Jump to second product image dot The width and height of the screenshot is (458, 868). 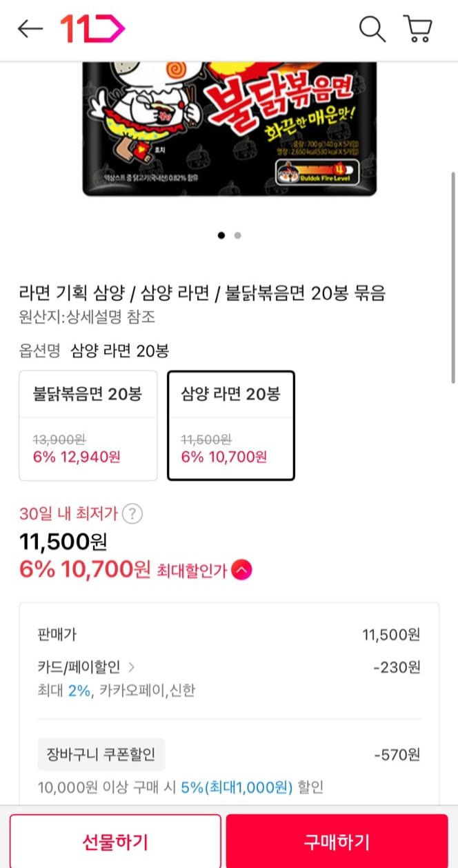click(x=237, y=235)
